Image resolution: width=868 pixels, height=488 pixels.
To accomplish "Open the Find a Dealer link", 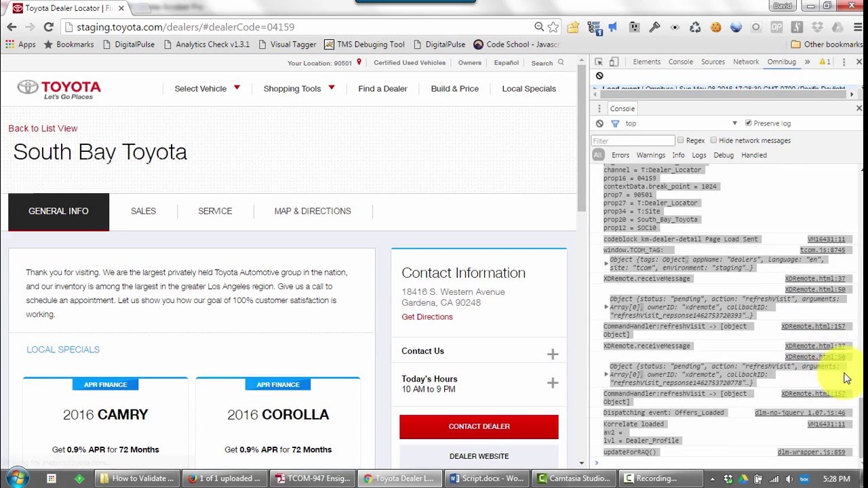I will point(382,89).
